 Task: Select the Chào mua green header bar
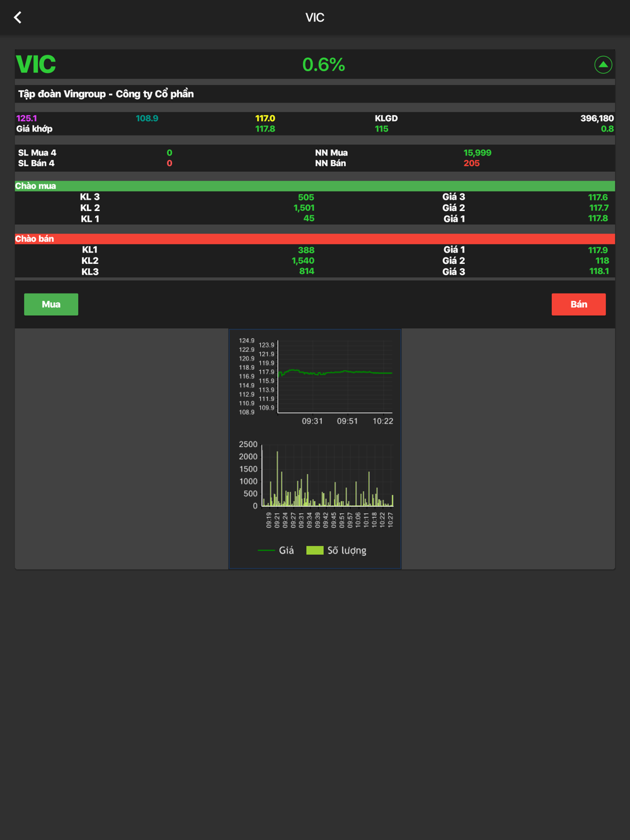click(315, 186)
